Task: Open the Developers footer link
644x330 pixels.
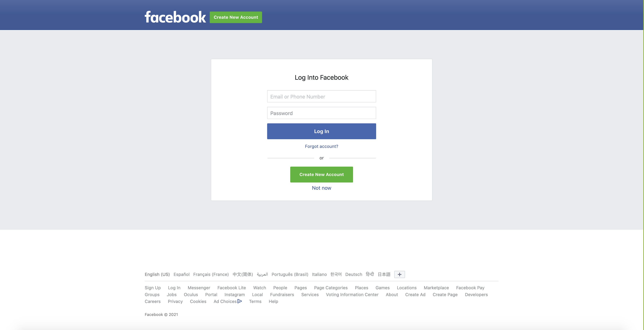Action: pos(476,294)
